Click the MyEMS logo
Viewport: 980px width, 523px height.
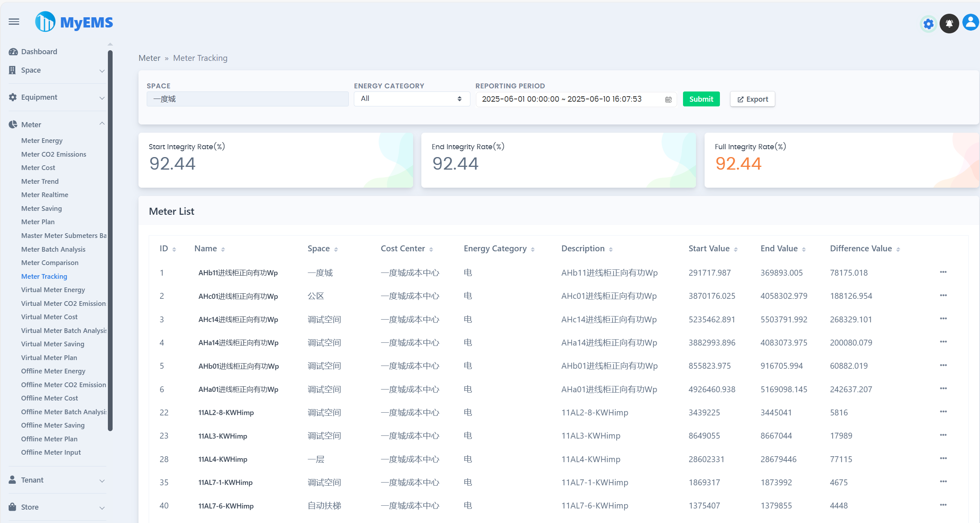coord(74,22)
